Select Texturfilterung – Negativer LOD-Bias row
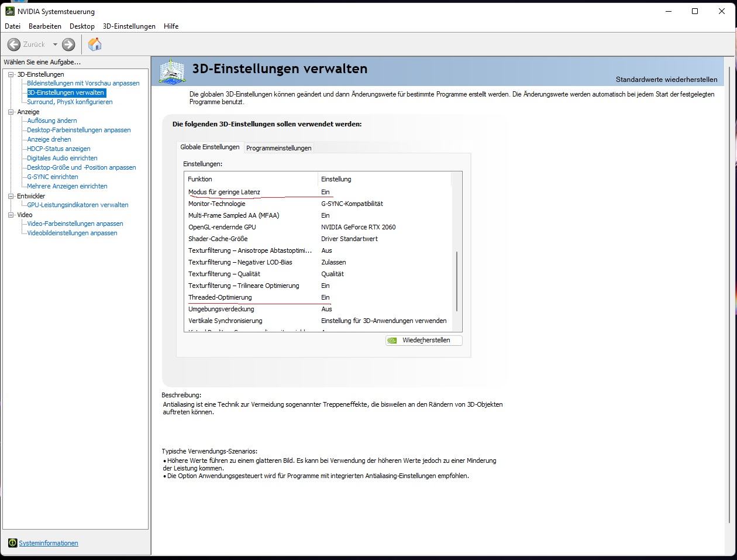The width and height of the screenshot is (737, 560). [318, 262]
